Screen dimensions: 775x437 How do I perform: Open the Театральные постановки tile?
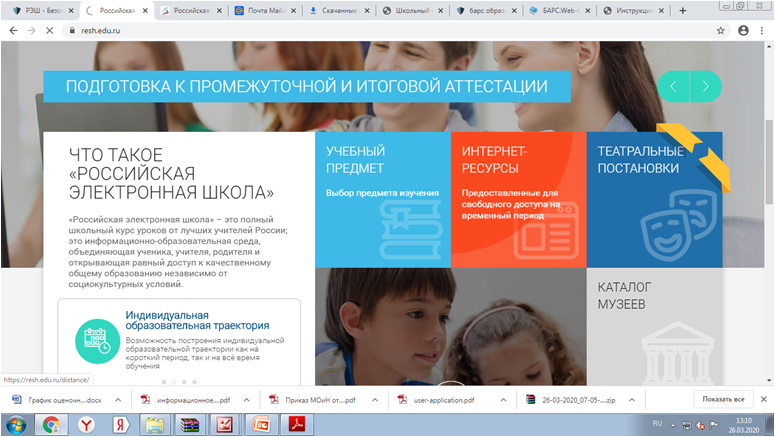[x=654, y=200]
